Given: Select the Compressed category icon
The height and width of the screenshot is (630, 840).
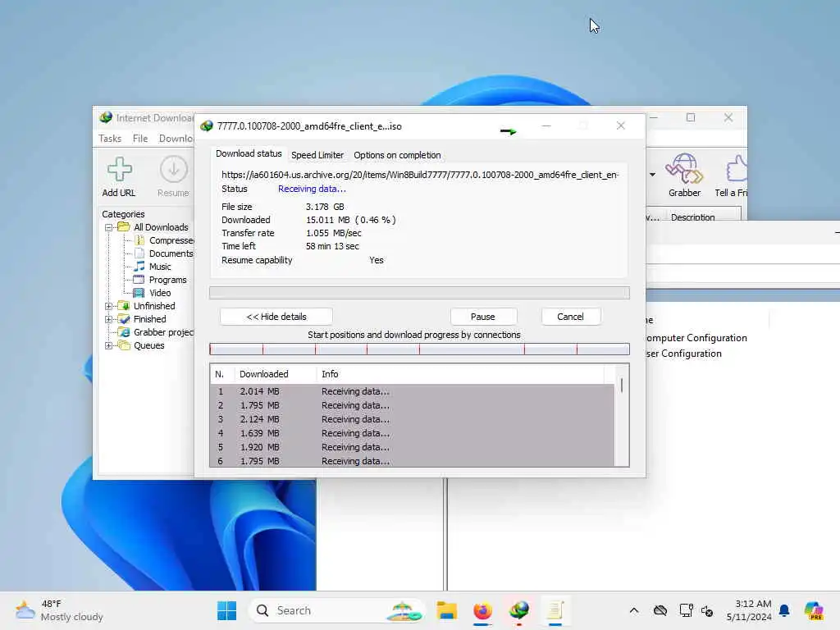Looking at the screenshot, I should pyautogui.click(x=139, y=240).
